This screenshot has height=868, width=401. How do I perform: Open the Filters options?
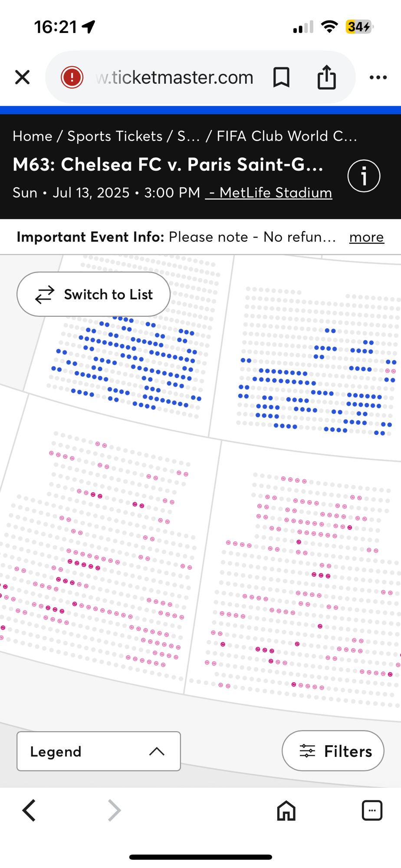333,751
